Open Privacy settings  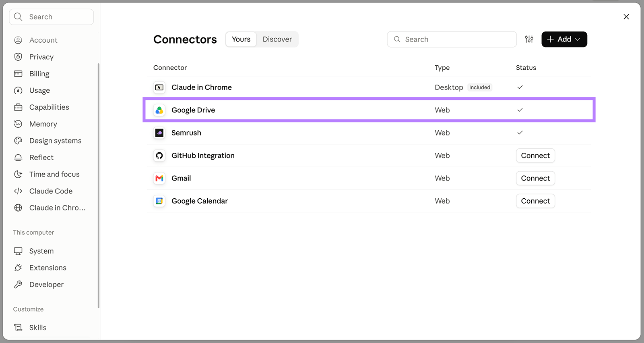tap(41, 57)
